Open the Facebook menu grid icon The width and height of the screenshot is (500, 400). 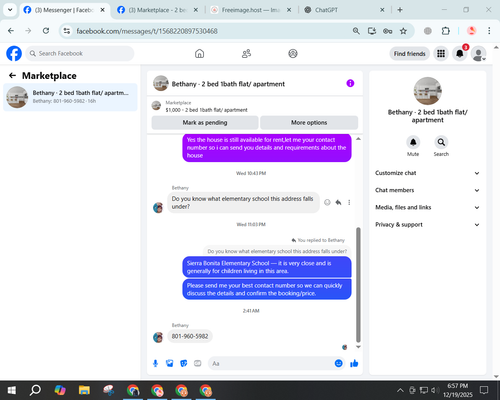click(441, 53)
